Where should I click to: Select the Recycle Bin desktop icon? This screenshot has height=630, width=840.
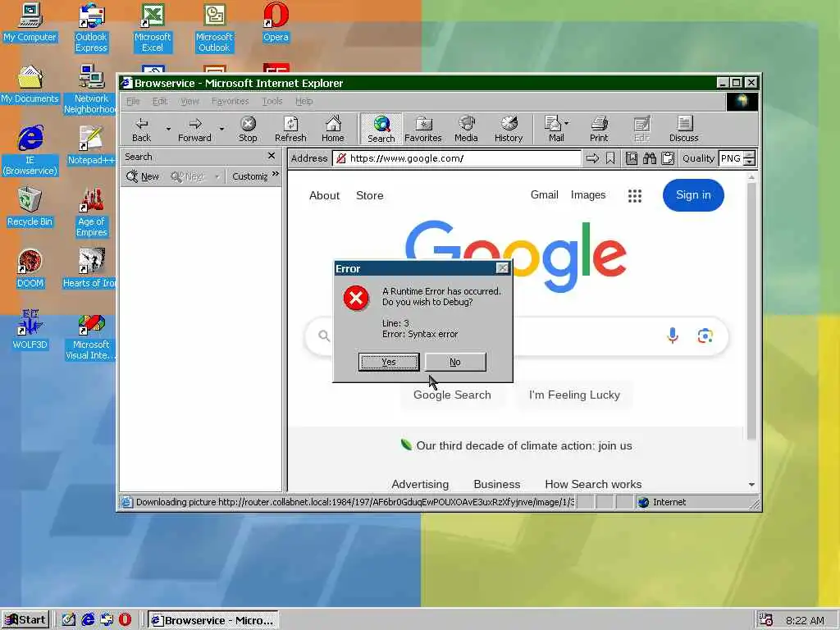click(x=30, y=208)
